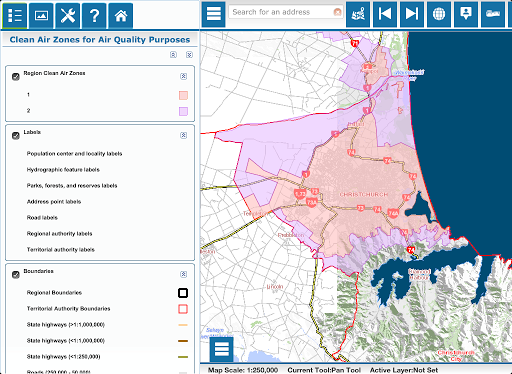Open the help question mark icon
The image size is (512, 374).
[94, 16]
